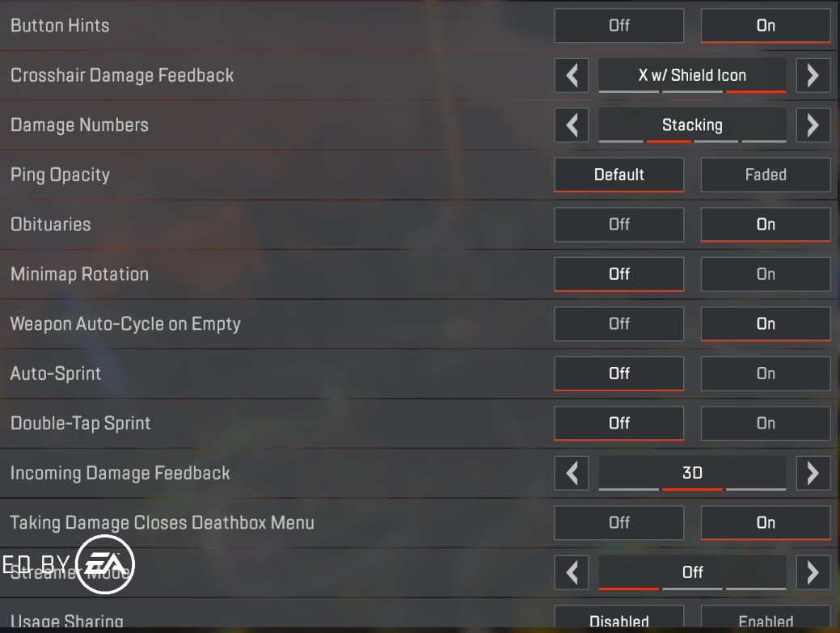840x633 pixels.
Task: Click the right arrow for Crosshair Damage Feedback
Action: click(813, 75)
